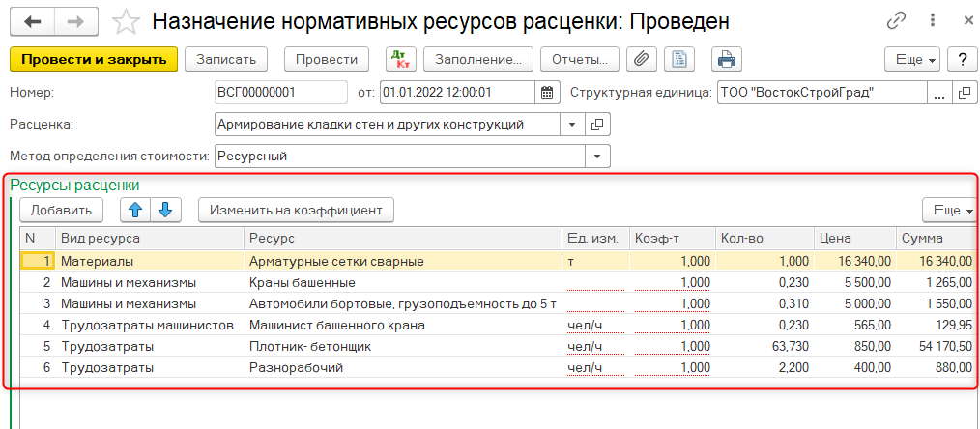Select row with Плотник- бетонщик resource

(x=401, y=347)
